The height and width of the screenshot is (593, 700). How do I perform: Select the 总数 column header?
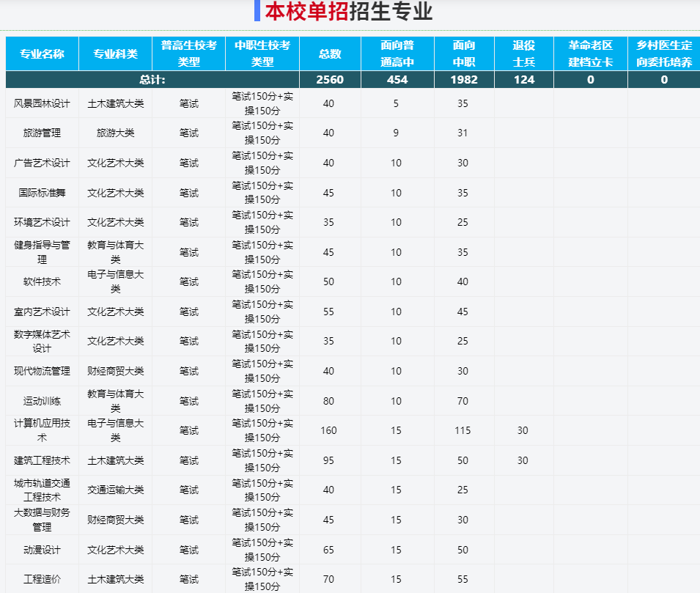(329, 54)
